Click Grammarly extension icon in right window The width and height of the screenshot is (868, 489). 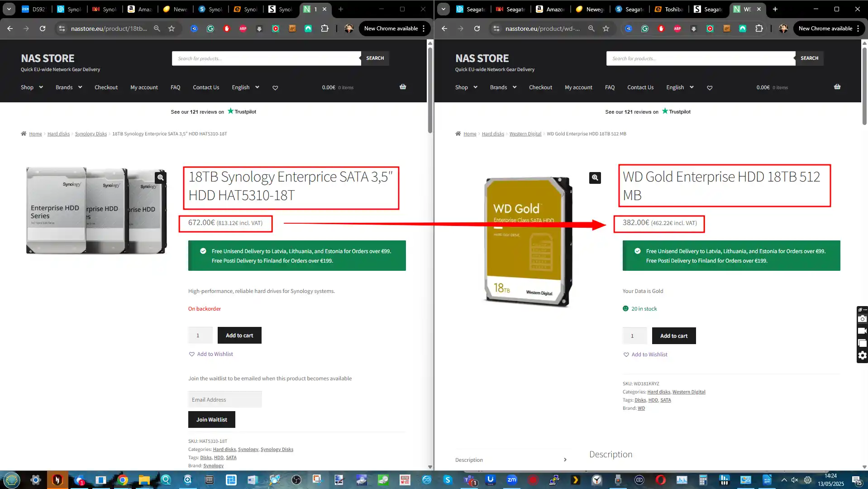tap(645, 29)
